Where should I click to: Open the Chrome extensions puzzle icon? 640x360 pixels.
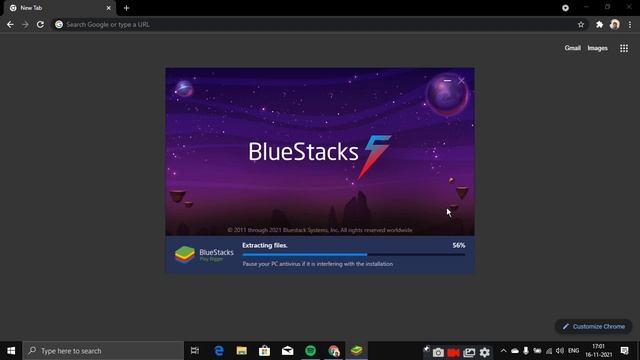click(599, 24)
